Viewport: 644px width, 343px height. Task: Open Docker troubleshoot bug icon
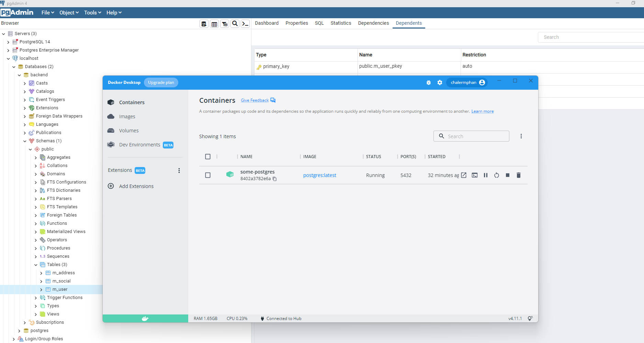click(x=429, y=82)
